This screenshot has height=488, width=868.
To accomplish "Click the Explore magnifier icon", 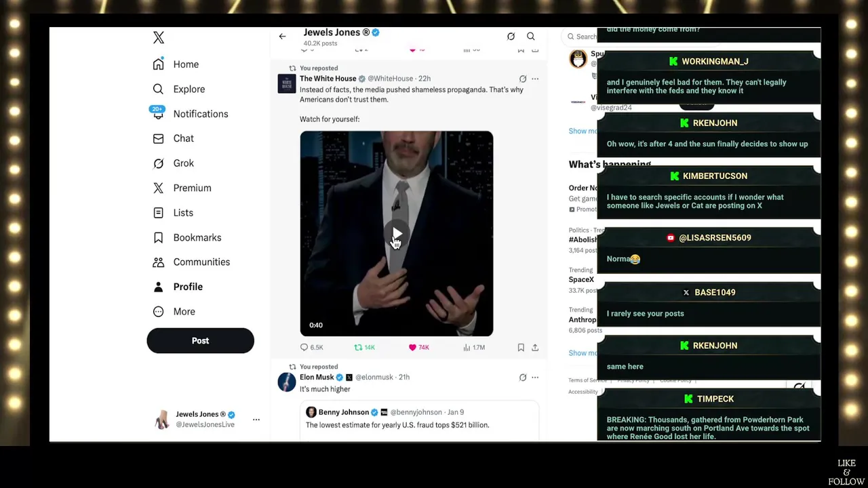I will point(158,89).
